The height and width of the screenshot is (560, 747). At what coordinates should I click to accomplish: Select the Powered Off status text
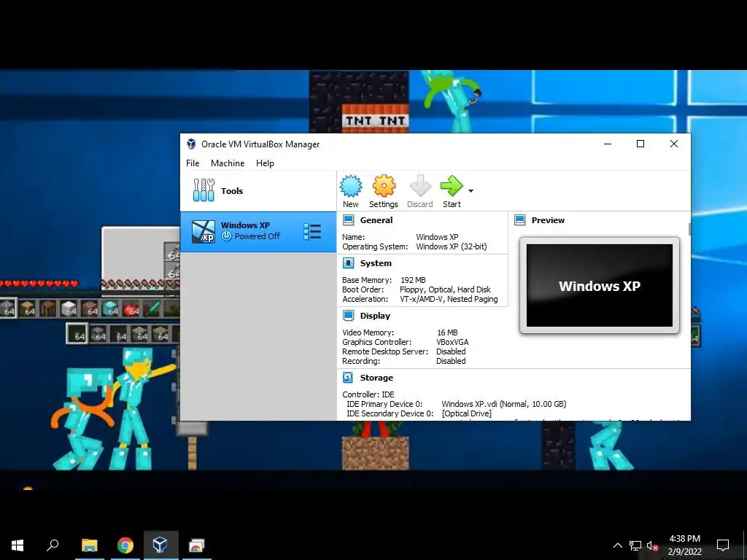pyautogui.click(x=258, y=236)
